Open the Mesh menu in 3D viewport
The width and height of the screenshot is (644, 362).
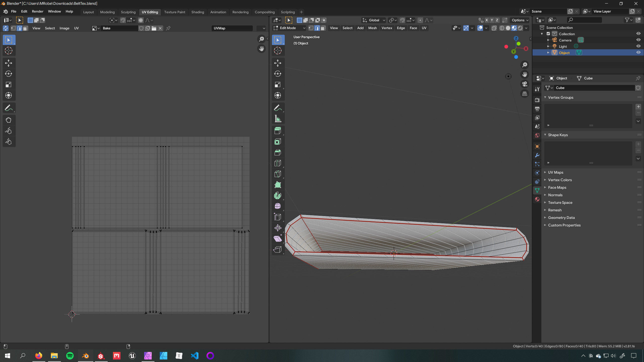coord(372,28)
